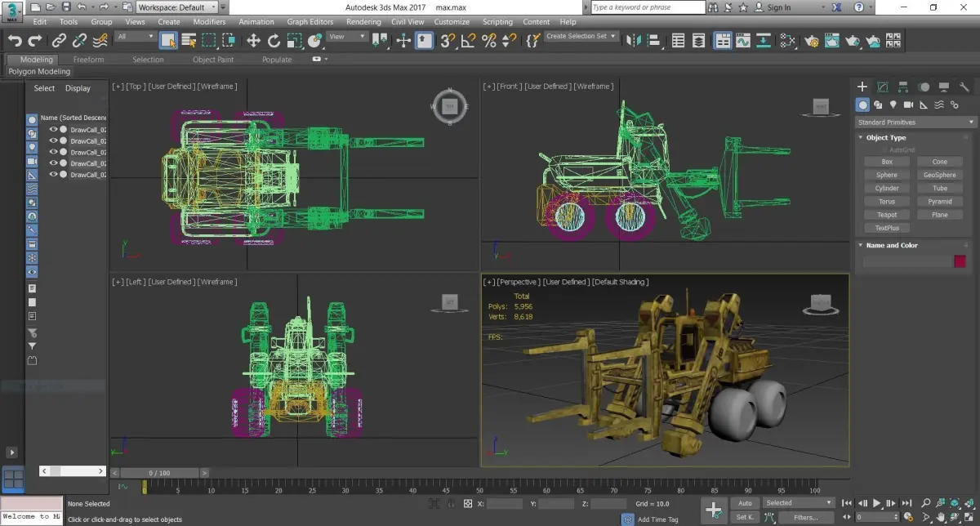980x526 pixels.
Task: Click the Undo arrow in main toolbar
Action: (15, 40)
